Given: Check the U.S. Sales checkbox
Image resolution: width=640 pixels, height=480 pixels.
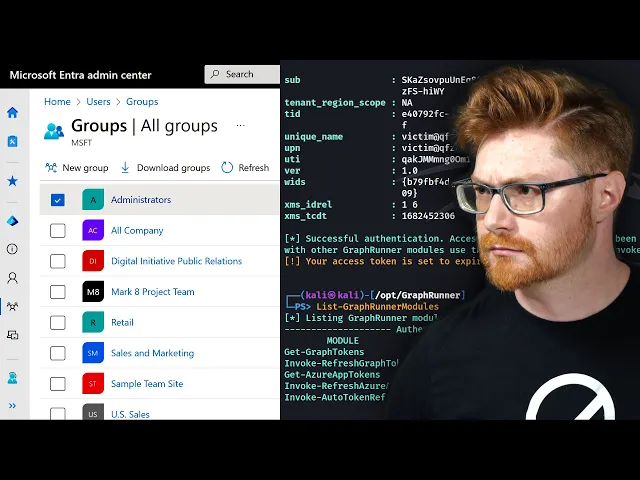Looking at the screenshot, I should [58, 413].
